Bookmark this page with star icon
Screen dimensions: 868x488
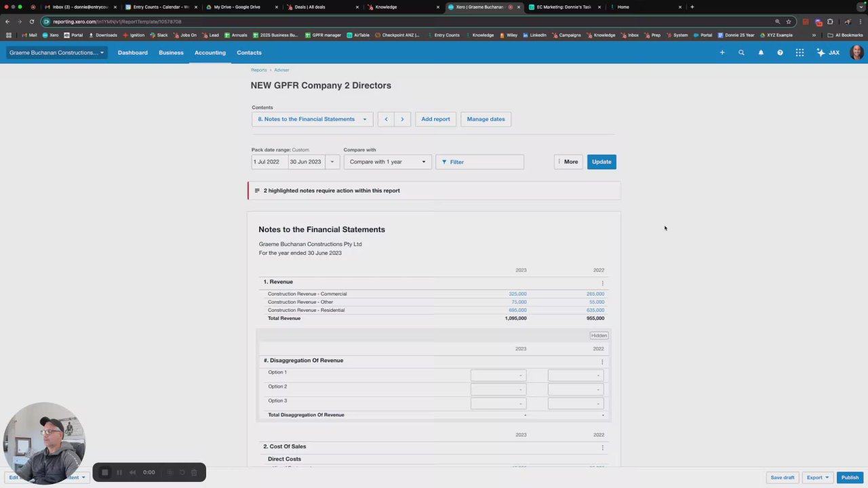[789, 22]
